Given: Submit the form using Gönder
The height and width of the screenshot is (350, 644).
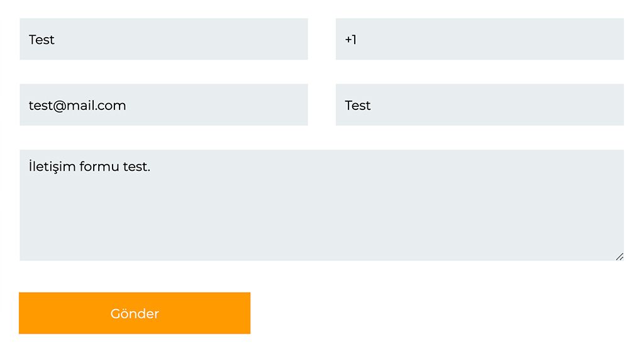Looking at the screenshot, I should (x=135, y=313).
